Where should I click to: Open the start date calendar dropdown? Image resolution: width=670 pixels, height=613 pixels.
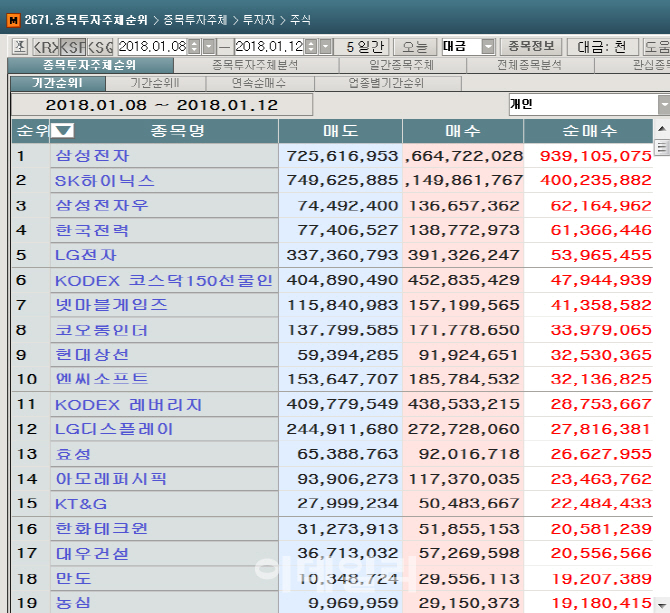click(x=209, y=47)
